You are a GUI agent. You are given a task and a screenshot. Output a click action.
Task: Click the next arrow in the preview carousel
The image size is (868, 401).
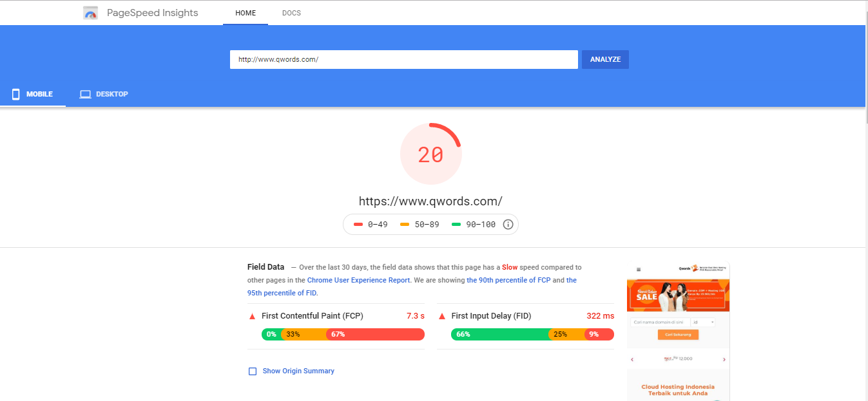point(724,359)
